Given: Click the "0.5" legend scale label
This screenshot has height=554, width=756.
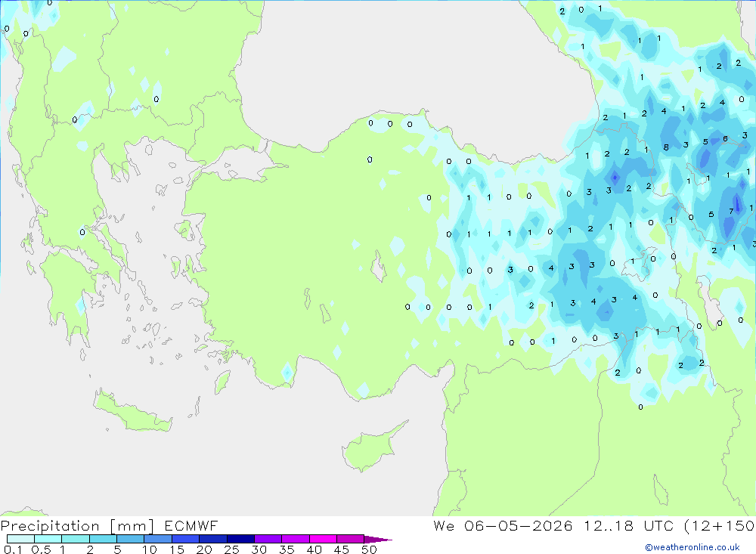Looking at the screenshot, I should coord(41,549).
